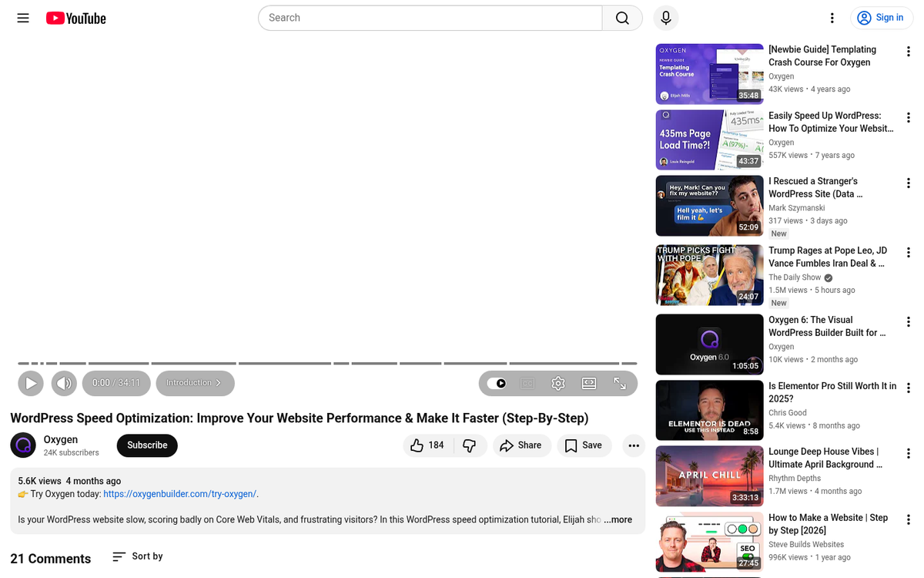Screen dimensions: 924x578
Task: Play the video
Action: pyautogui.click(x=31, y=383)
